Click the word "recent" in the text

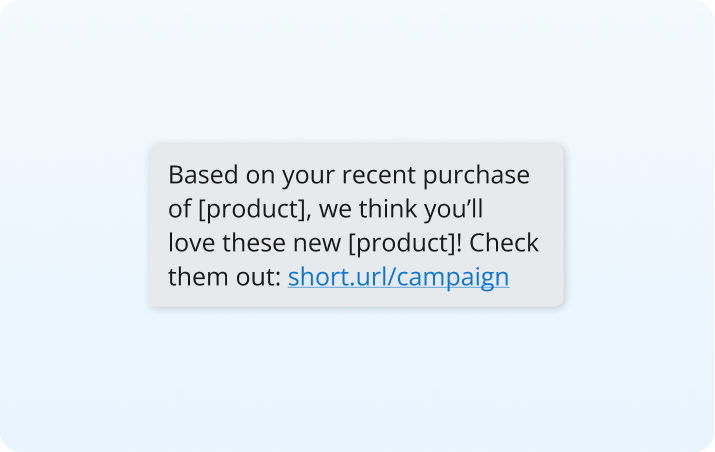pos(377,175)
